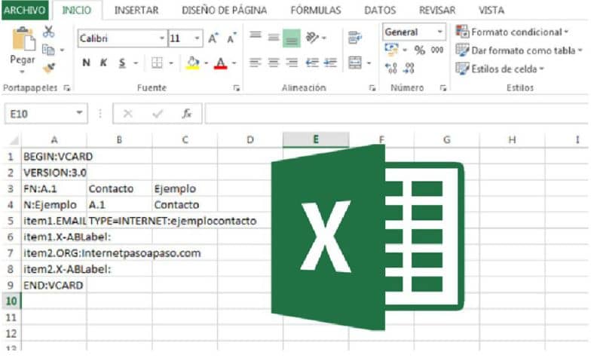Copy selection with the copy icon
The width and height of the screenshot is (603, 364).
tap(48, 50)
